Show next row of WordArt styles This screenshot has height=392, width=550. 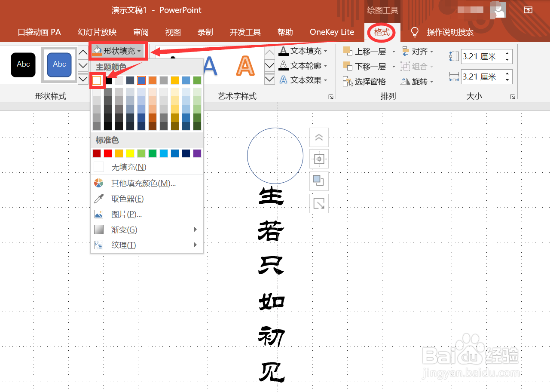click(269, 66)
